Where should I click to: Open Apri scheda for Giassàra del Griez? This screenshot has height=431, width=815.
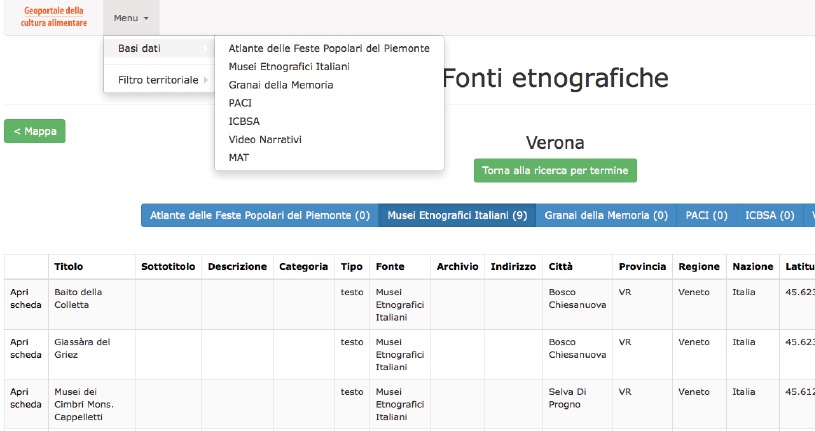point(25,348)
